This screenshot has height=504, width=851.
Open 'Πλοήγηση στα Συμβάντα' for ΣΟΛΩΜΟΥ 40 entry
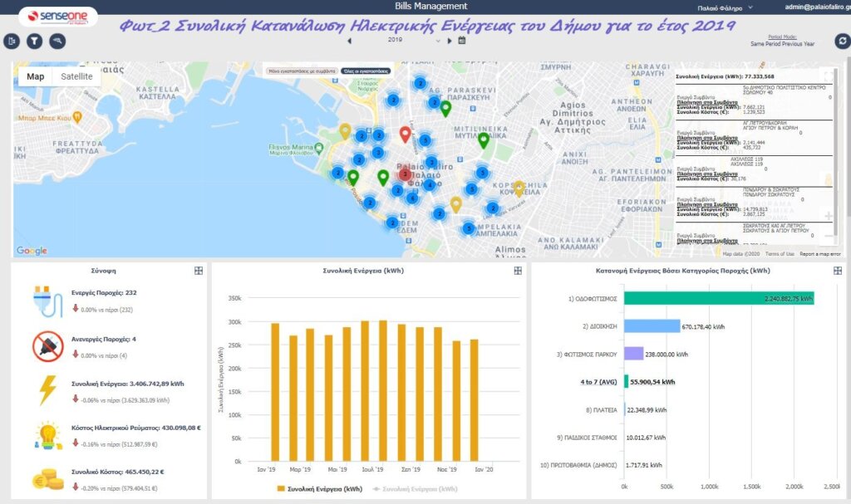point(707,102)
